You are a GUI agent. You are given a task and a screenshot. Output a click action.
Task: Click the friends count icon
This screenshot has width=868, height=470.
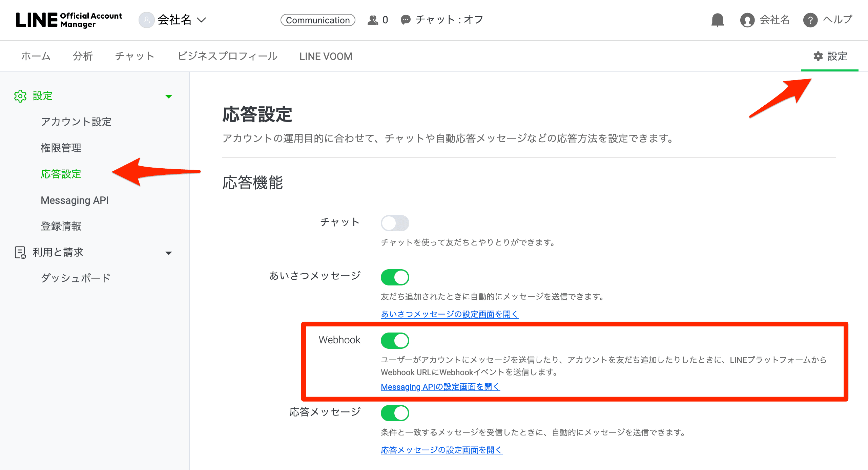pyautogui.click(x=373, y=20)
